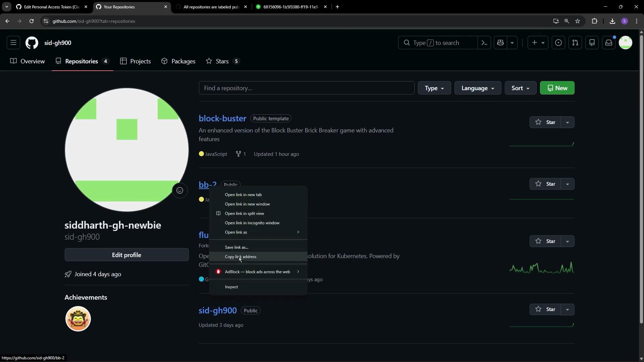The width and height of the screenshot is (644, 362).
Task: Switch to the 68156096 browser tab
Action: click(291, 7)
